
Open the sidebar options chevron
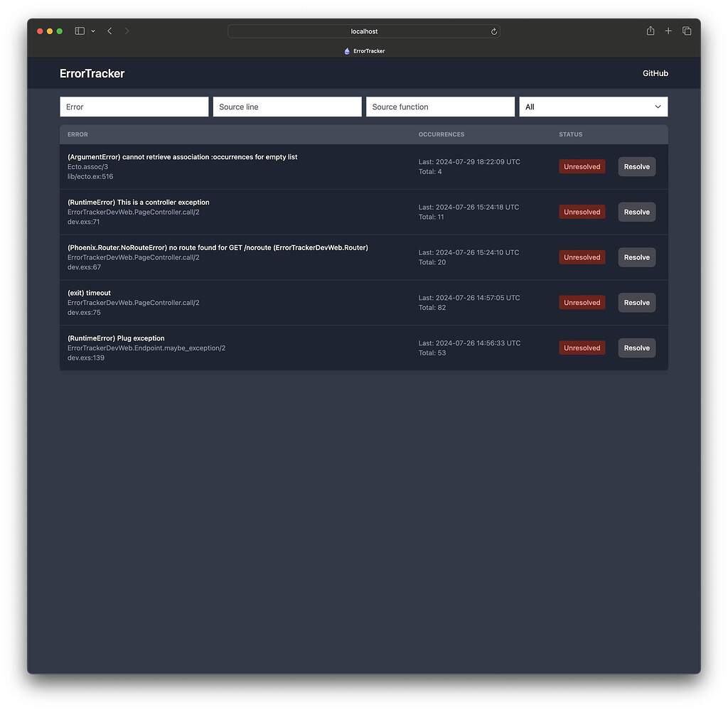(93, 31)
